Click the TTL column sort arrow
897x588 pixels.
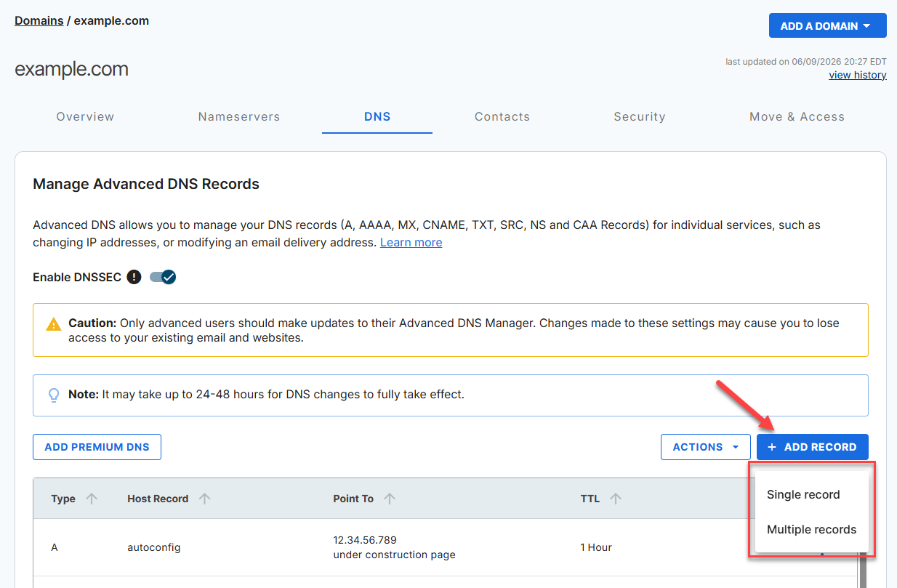616,499
